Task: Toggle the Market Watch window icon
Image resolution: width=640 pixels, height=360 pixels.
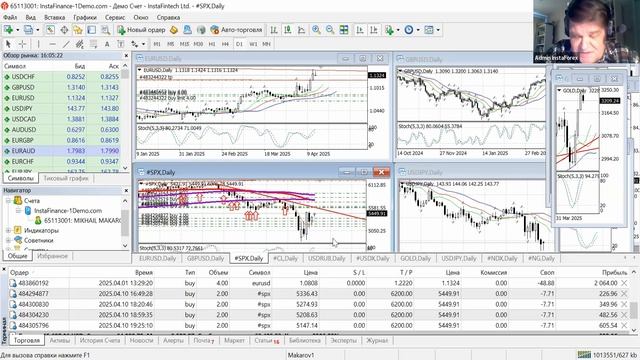Action: tap(50, 30)
